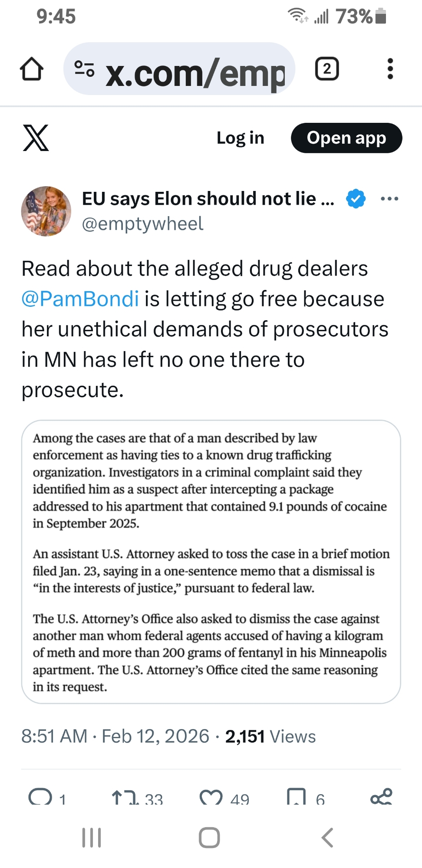Tap the repost icon
Image resolution: width=422 pixels, height=868 pixels.
click(x=124, y=798)
